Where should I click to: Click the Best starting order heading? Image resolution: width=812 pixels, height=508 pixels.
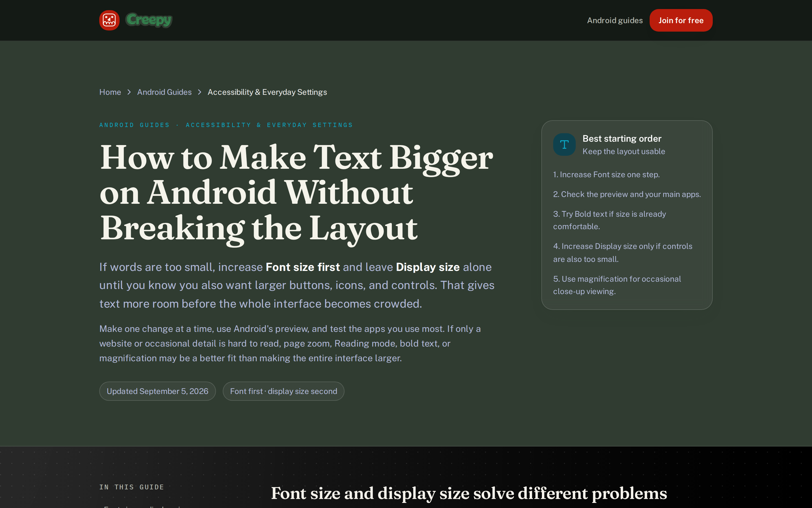pos(622,138)
